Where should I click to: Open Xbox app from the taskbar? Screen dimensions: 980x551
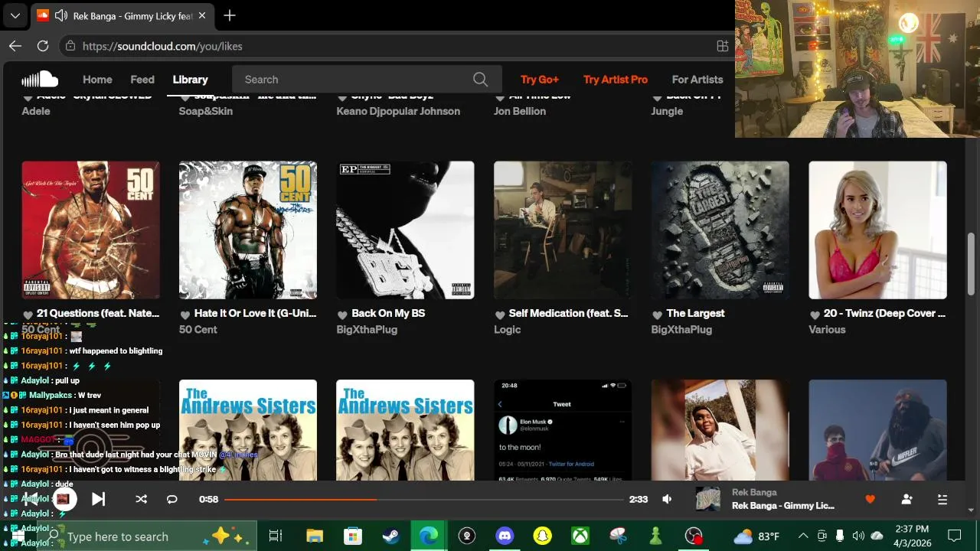pyautogui.click(x=580, y=536)
